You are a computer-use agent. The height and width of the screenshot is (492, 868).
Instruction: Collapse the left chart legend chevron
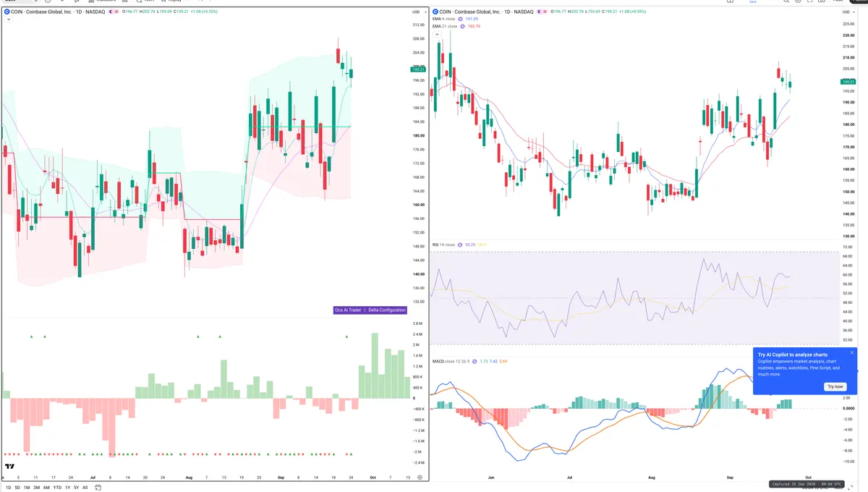(x=9, y=20)
